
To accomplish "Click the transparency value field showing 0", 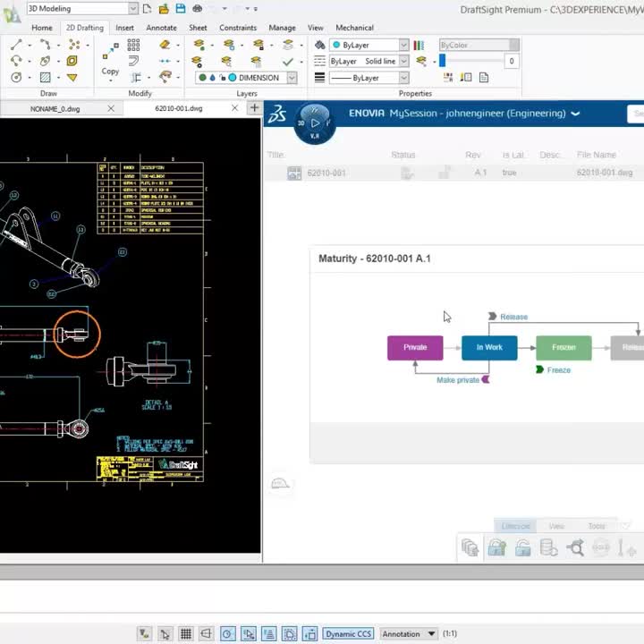I will point(512,61).
